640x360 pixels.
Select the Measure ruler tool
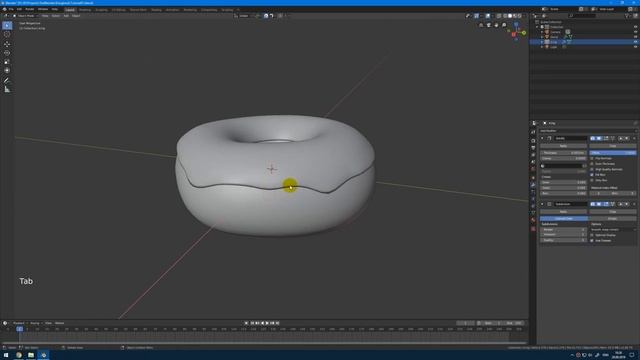(x=7, y=89)
